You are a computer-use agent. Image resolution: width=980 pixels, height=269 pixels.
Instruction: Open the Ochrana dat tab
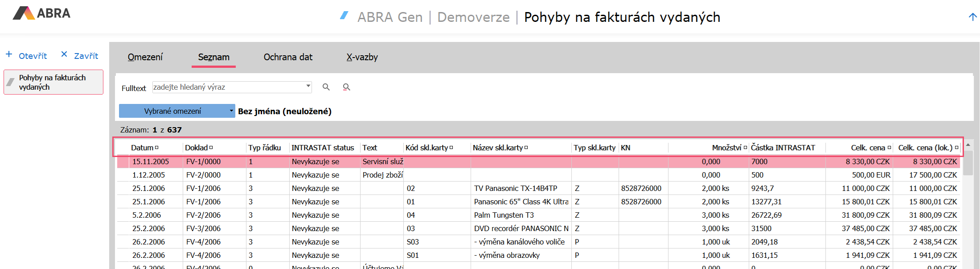coord(288,57)
